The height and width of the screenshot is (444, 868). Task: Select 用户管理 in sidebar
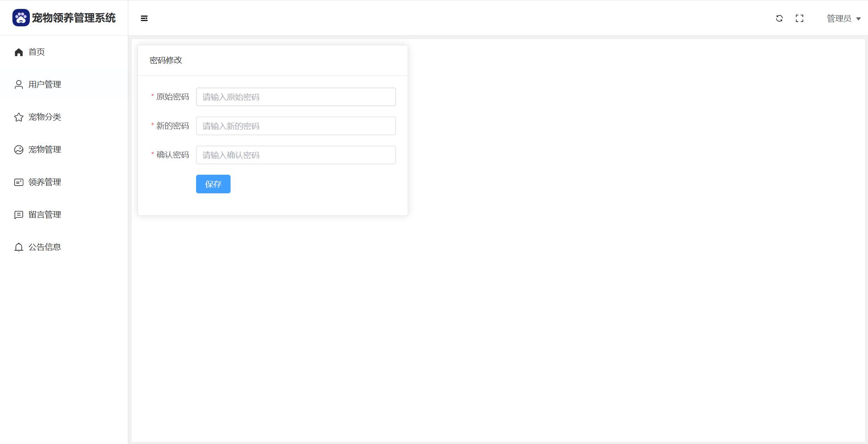(x=64, y=84)
